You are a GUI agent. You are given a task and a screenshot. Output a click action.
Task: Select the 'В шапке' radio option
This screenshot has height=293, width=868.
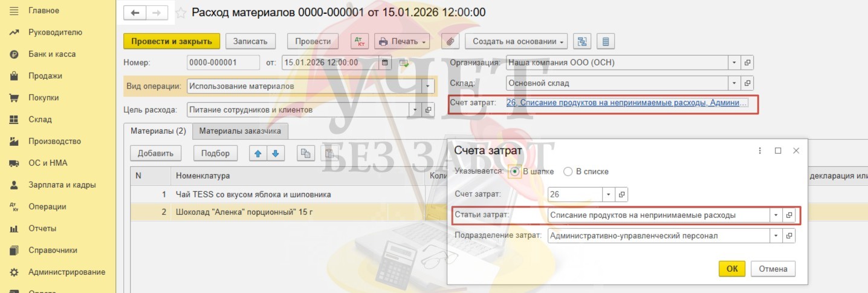515,171
